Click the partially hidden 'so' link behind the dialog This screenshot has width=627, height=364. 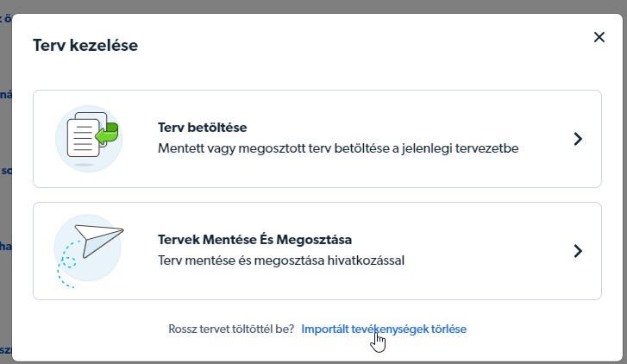[x=5, y=171]
